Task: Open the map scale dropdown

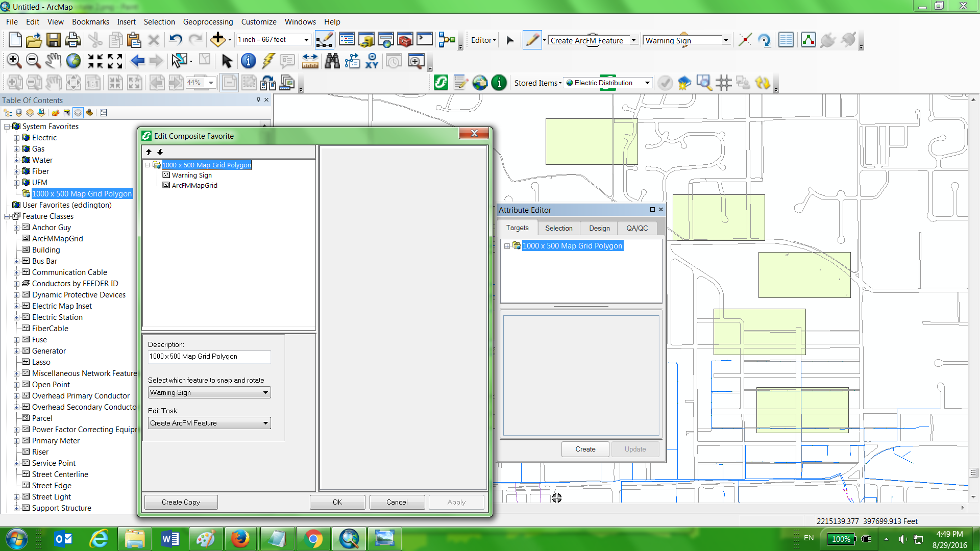Action: click(305, 39)
